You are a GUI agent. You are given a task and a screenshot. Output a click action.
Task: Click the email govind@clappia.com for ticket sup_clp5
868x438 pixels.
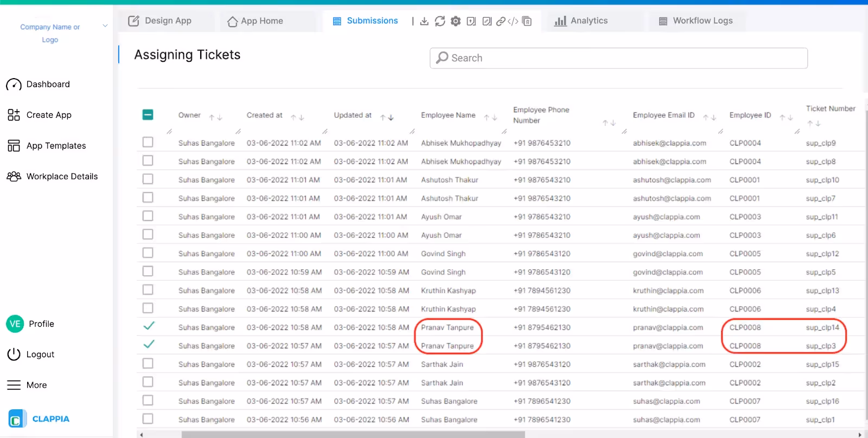pos(668,272)
